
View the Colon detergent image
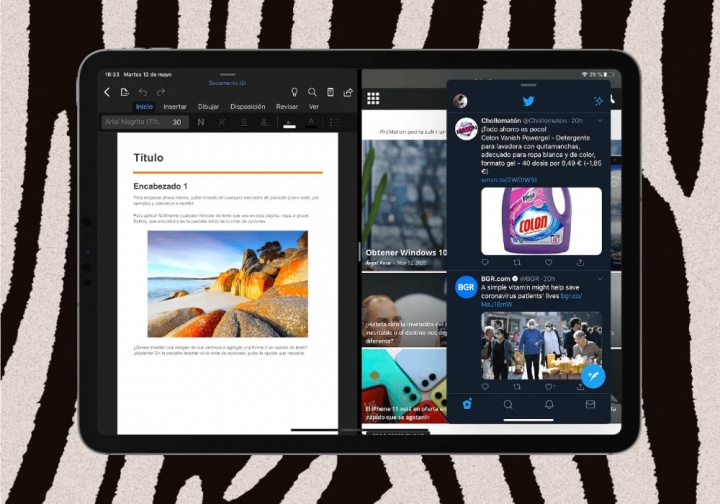tap(541, 221)
